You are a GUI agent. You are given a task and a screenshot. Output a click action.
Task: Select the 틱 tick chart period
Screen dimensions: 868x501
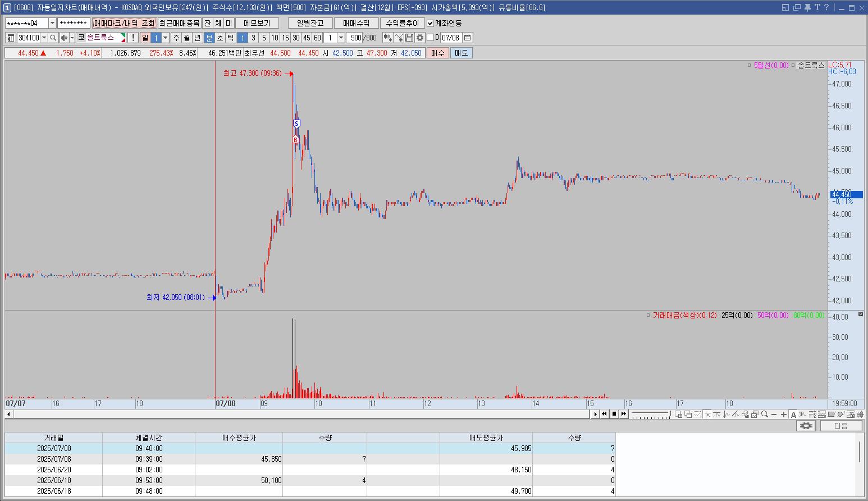(231, 38)
